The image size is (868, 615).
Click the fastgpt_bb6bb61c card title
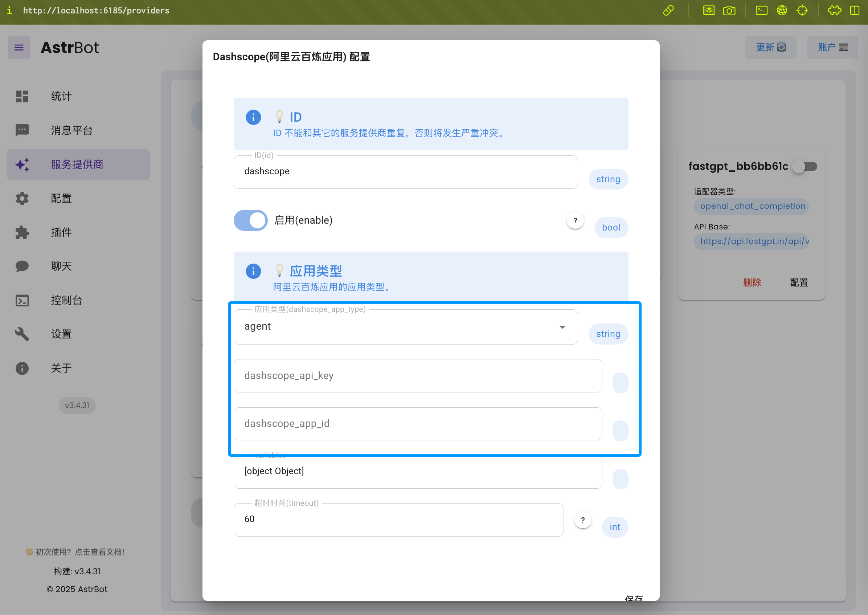pyautogui.click(x=738, y=166)
